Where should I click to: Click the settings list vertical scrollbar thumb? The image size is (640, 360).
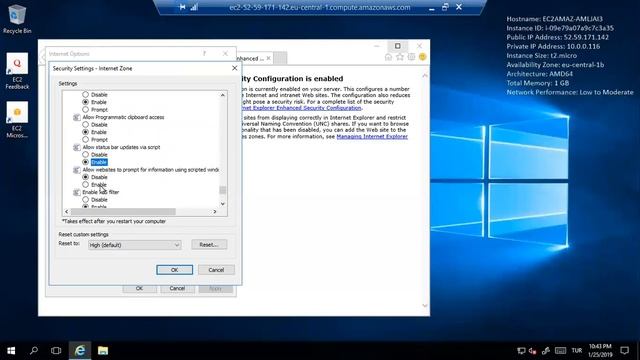(x=222, y=190)
